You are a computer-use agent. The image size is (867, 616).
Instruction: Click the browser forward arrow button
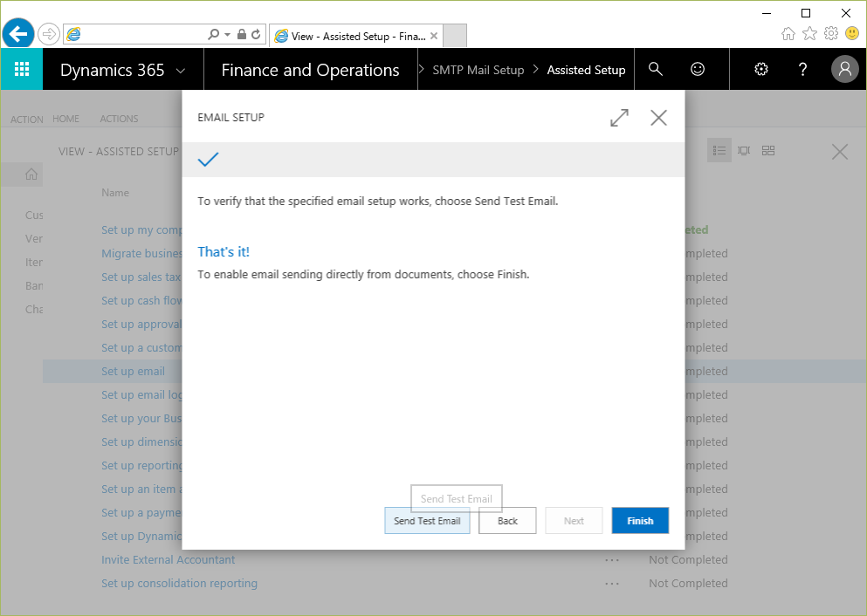(x=49, y=34)
